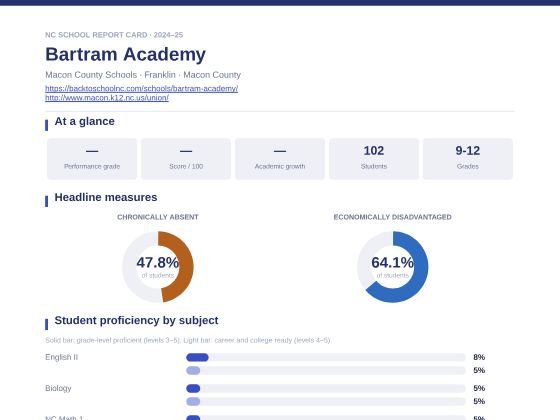Click the 47.8% chronically absent donut chart
Viewport: 560px width, 420px height.
158,267
